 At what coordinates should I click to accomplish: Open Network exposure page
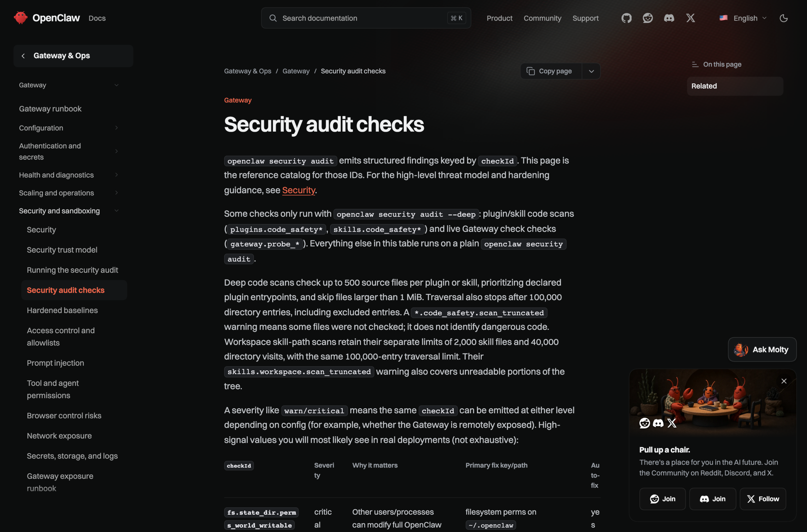(x=59, y=436)
